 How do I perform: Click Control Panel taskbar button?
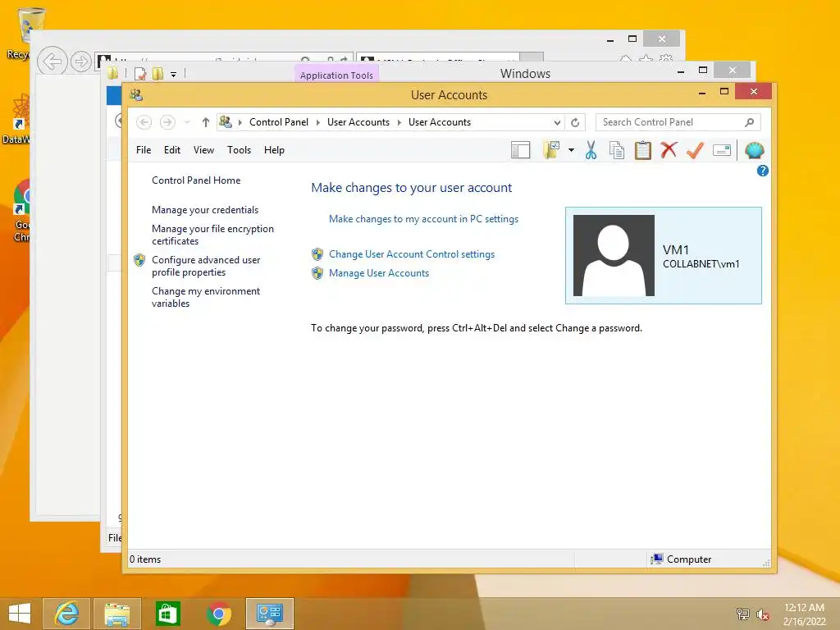(269, 614)
